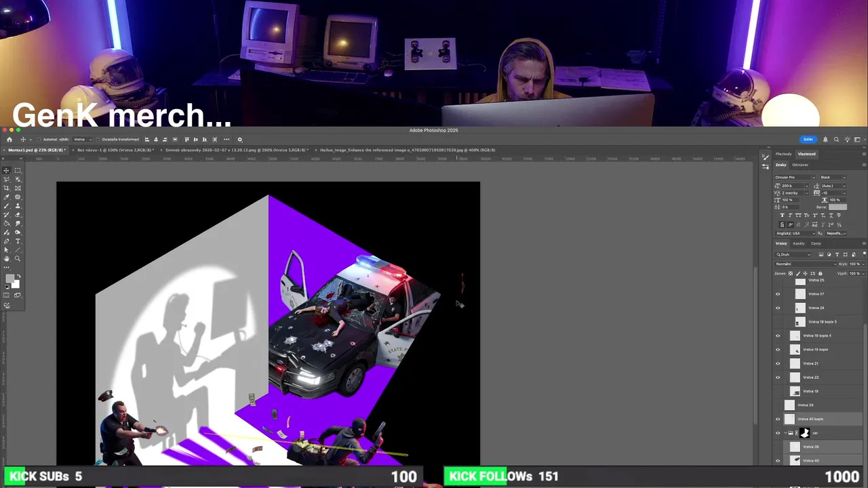Click the foreground color swatch
This screenshot has width=868, height=488.
[9, 279]
